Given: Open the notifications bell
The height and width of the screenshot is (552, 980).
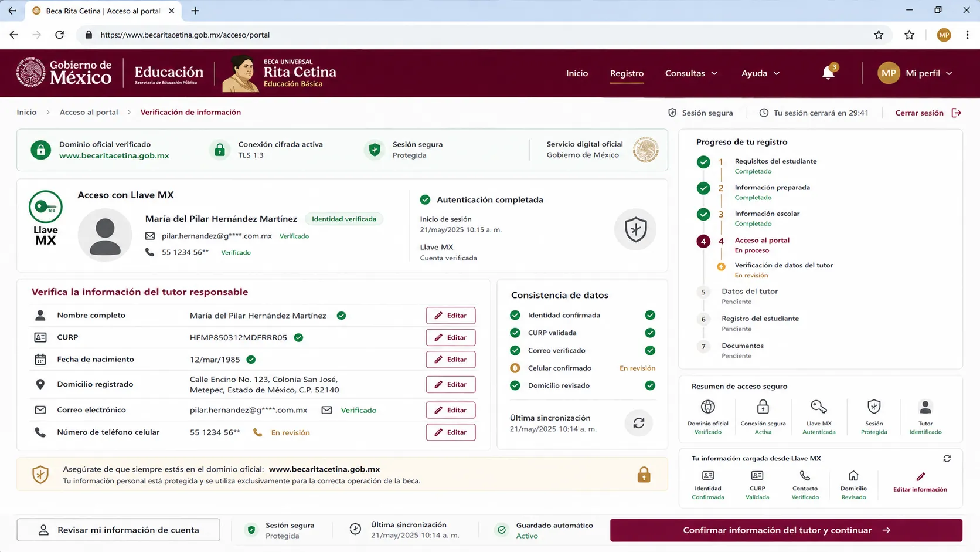Looking at the screenshot, I should [x=828, y=73].
